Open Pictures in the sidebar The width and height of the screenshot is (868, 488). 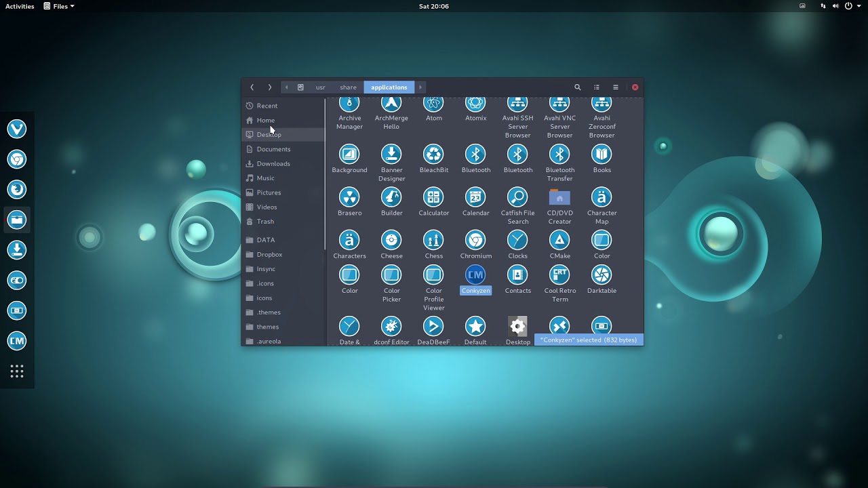(283, 192)
